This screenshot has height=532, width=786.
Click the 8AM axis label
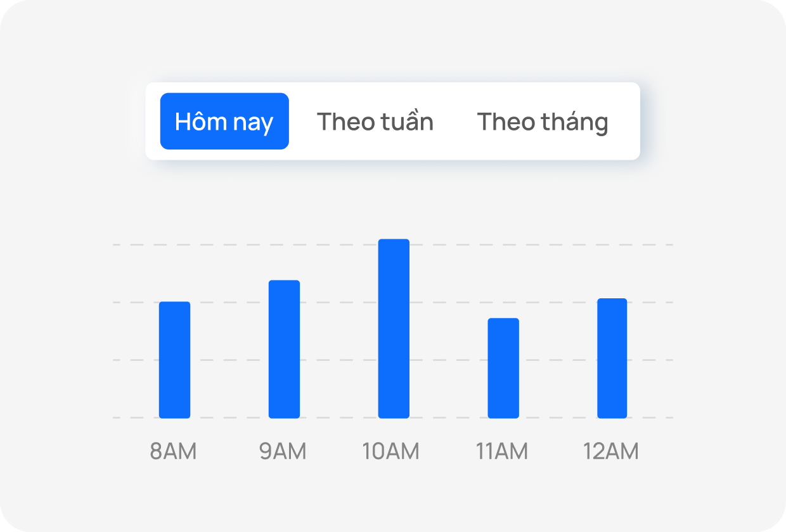[x=175, y=451]
